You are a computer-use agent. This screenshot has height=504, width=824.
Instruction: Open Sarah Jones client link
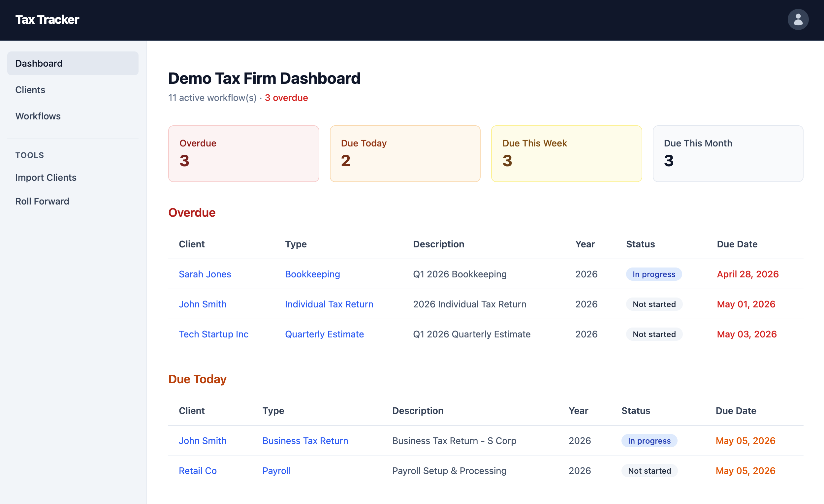[x=205, y=274]
